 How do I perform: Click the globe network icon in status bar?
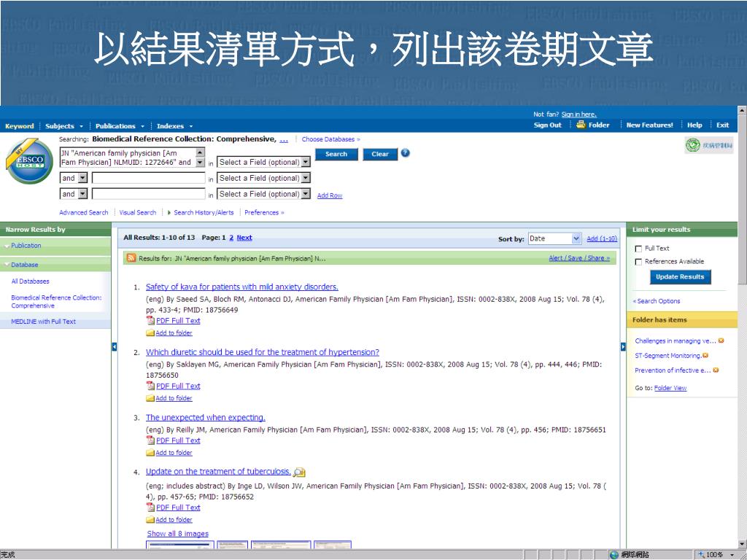614,555
